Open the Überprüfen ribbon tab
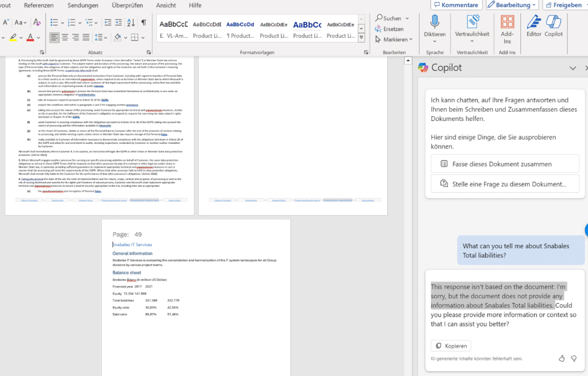The height and width of the screenshot is (376, 588). 127,5
